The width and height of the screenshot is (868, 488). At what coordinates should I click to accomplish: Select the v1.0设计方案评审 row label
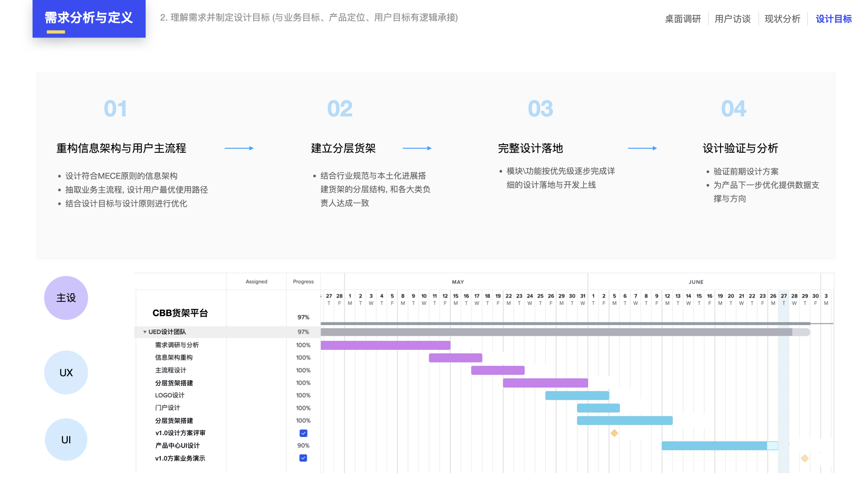[x=180, y=433]
